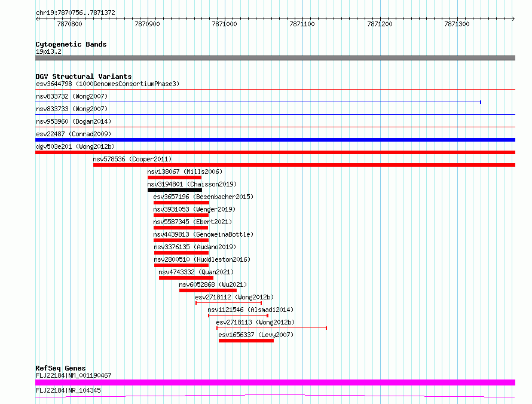Click the 7871000 ruler position label
This screenshot has width=532, height=404.
[x=224, y=24]
